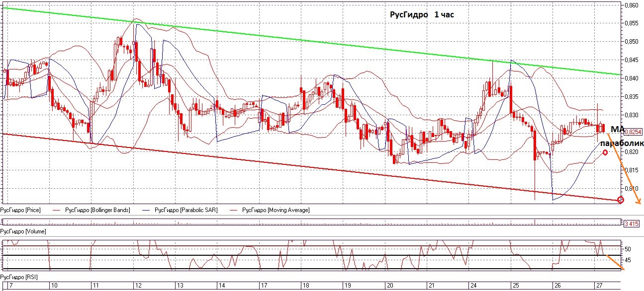Click date 24 on the time axis
This screenshot has width=644, height=291.
pyautogui.click(x=473, y=286)
